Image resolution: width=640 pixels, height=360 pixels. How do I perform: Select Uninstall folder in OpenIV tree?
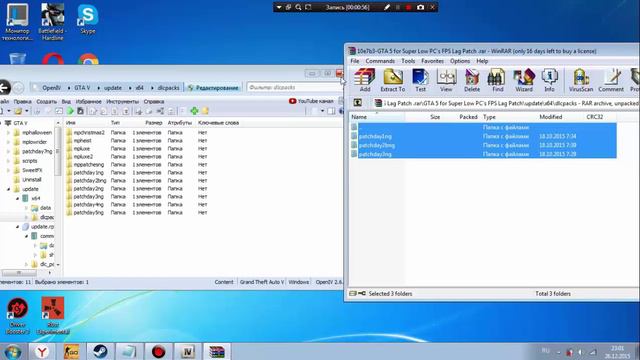[27, 180]
